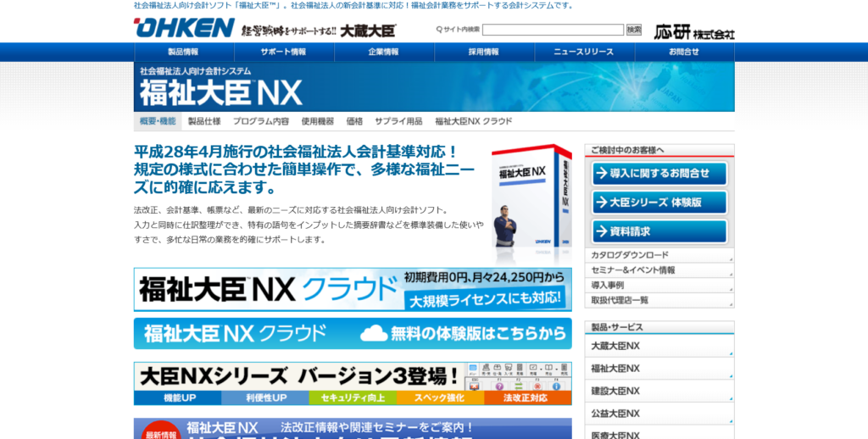Click the OHKEN logo

184,28
